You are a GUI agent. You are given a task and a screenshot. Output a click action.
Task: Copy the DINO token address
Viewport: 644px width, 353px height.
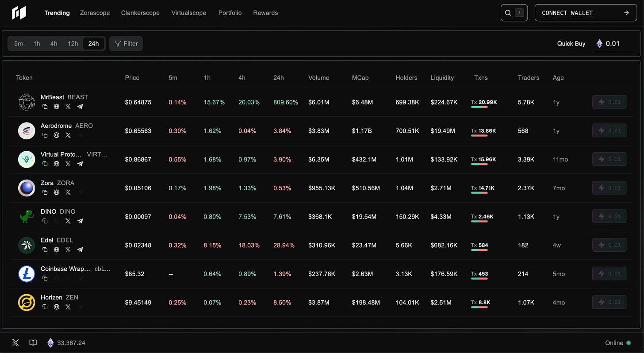pyautogui.click(x=45, y=221)
